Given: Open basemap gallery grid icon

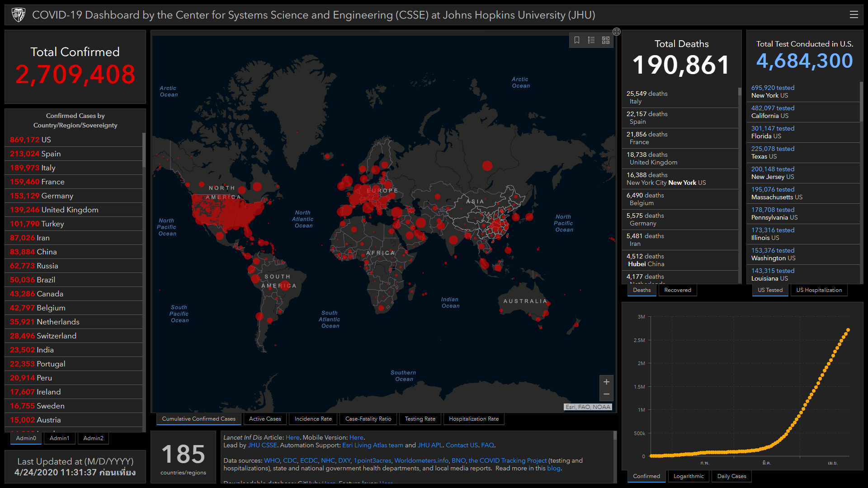Looking at the screenshot, I should [606, 40].
